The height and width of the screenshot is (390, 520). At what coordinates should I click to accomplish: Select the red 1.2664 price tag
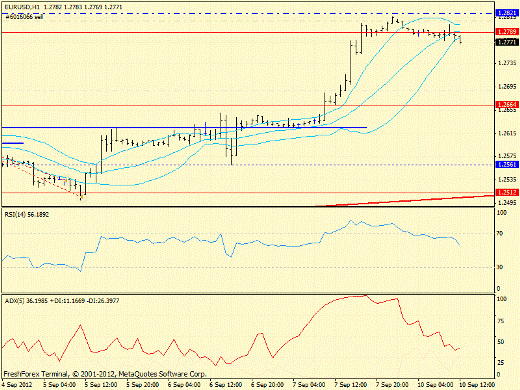click(507, 105)
